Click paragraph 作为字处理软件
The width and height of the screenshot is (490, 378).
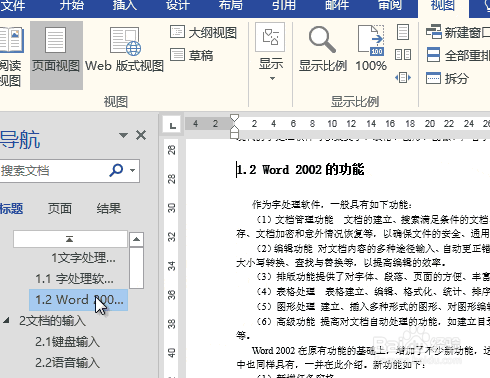[332, 204]
